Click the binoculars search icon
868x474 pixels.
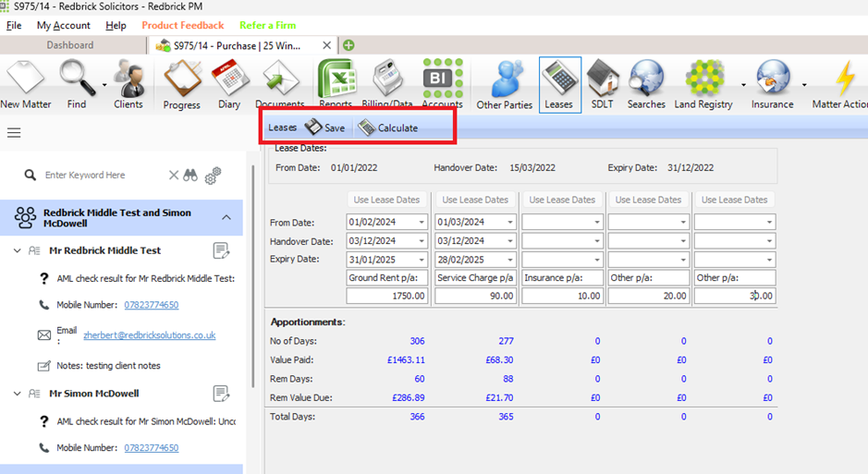tap(190, 175)
